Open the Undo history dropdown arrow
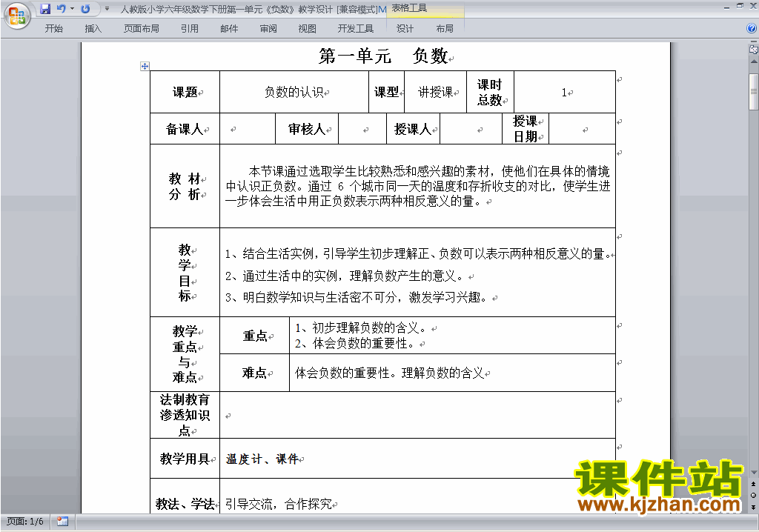The height and width of the screenshot is (532, 759). pyautogui.click(x=72, y=9)
